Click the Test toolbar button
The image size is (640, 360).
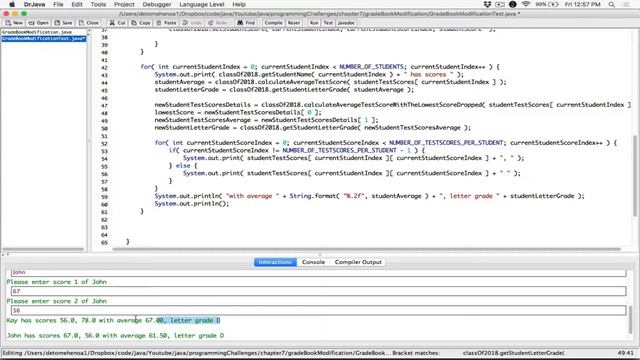tap(328, 23)
